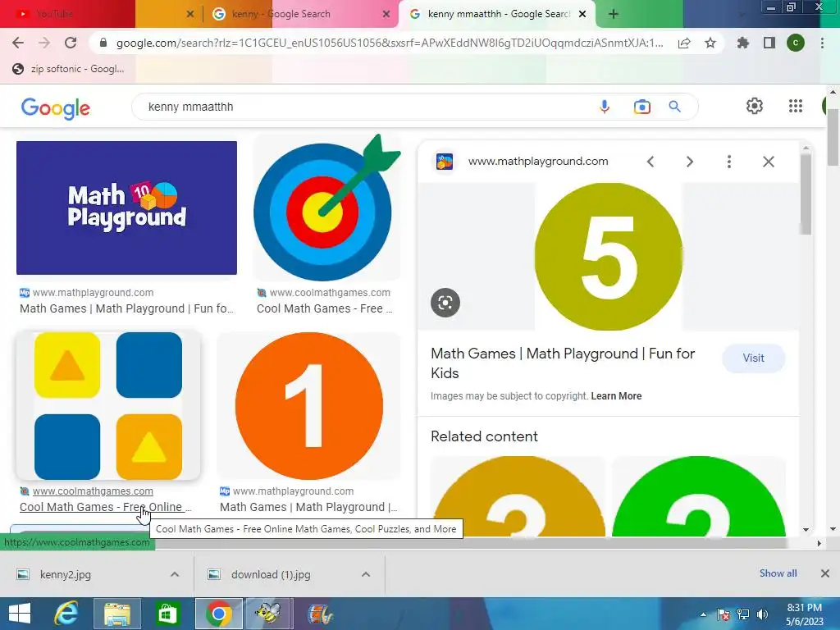This screenshot has width=840, height=630.
Task: Open Chrome side panel icon
Action: click(x=769, y=43)
